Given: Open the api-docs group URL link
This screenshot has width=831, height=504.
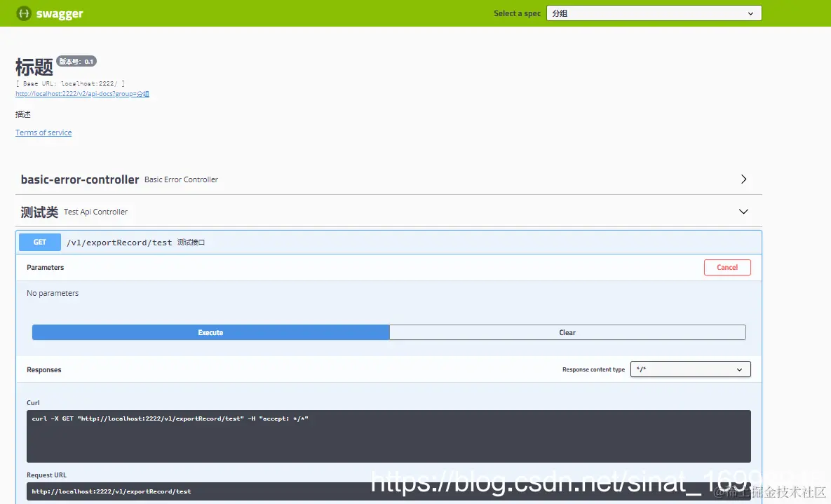Looking at the screenshot, I should click(x=82, y=94).
